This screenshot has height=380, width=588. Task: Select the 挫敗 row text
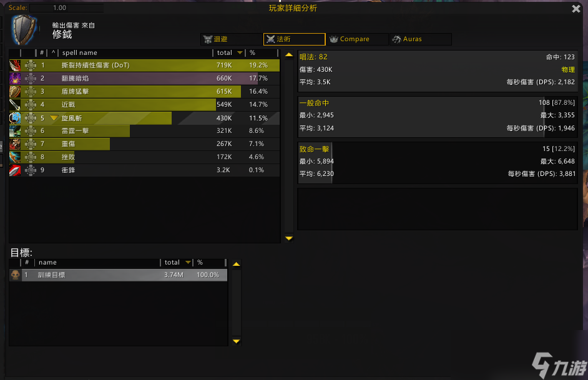click(68, 157)
